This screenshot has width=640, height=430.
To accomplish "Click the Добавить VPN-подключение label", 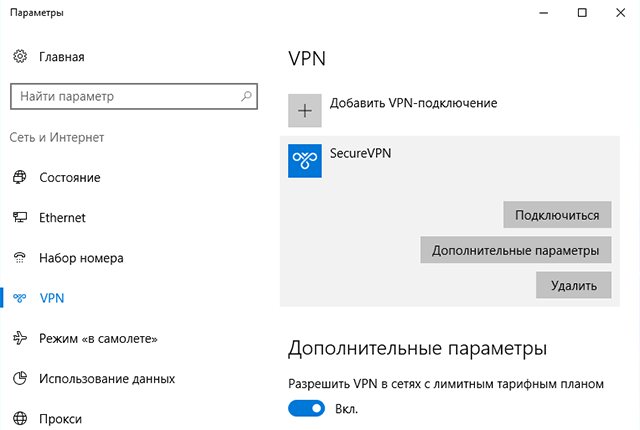I will (x=413, y=103).
